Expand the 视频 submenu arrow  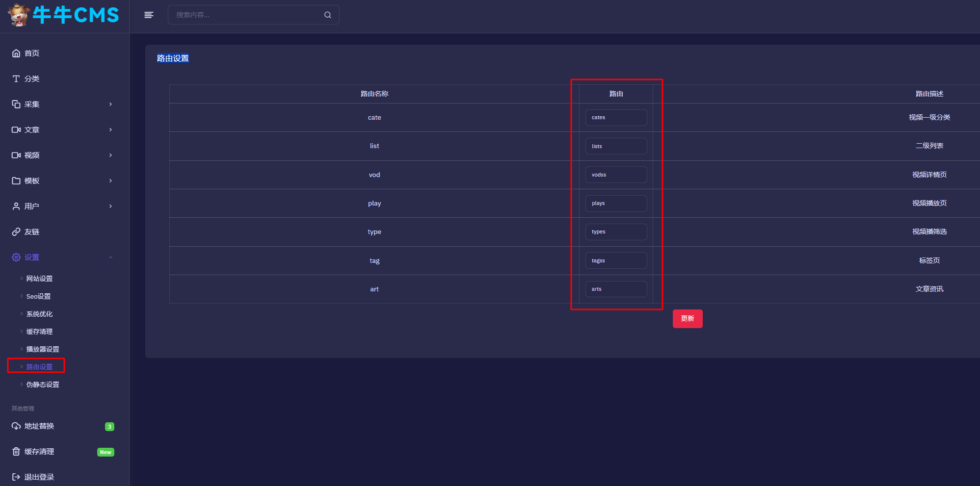click(x=110, y=155)
